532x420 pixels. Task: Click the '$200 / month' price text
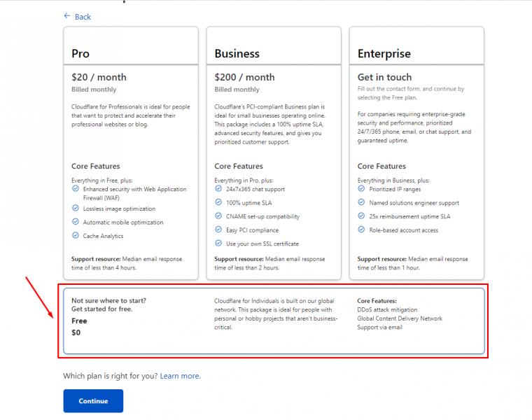point(244,78)
